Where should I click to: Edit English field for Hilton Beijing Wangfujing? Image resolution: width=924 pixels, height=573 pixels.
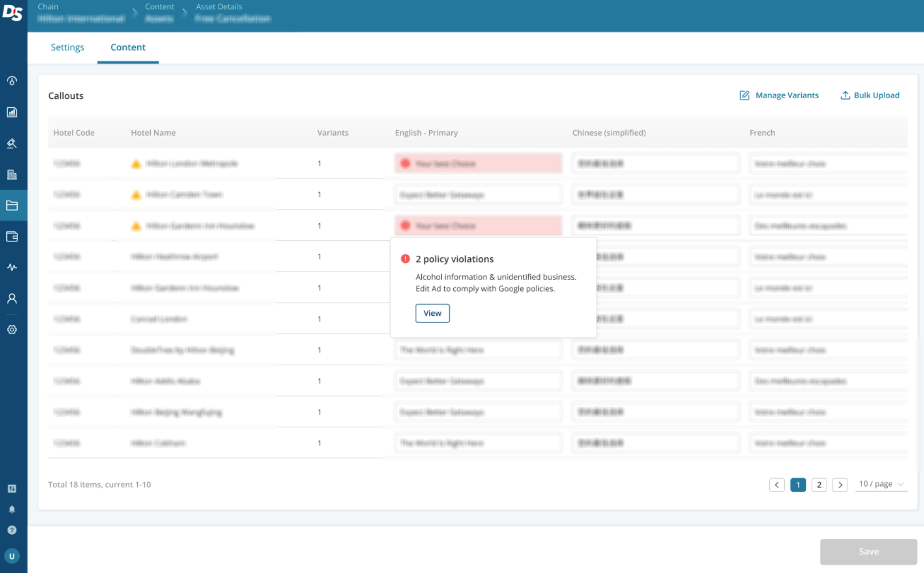point(478,412)
